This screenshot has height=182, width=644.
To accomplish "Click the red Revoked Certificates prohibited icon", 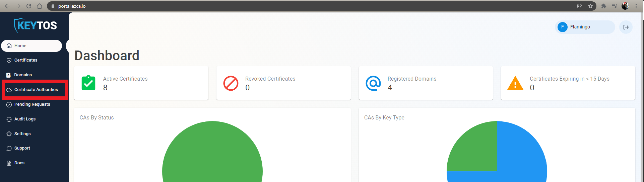I will pos(231,83).
